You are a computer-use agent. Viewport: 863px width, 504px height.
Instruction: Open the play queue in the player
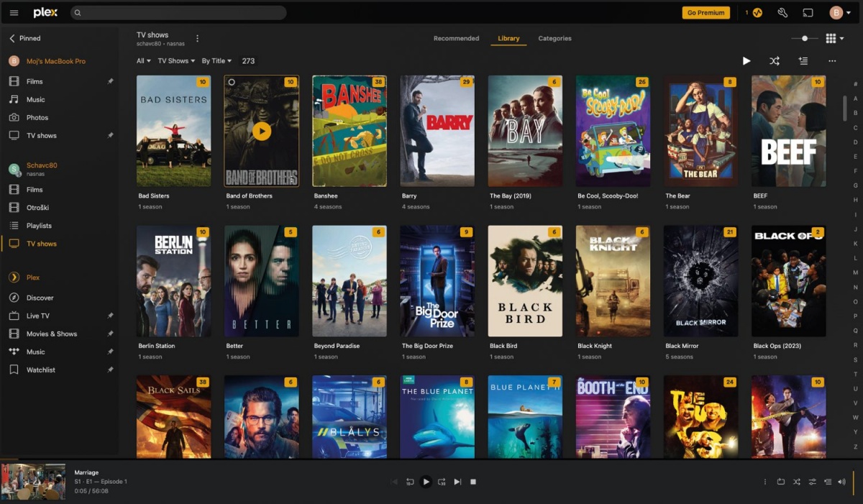click(x=827, y=482)
